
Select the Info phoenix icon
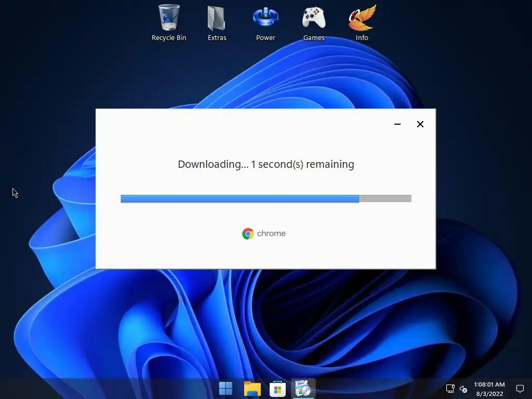[x=362, y=22]
